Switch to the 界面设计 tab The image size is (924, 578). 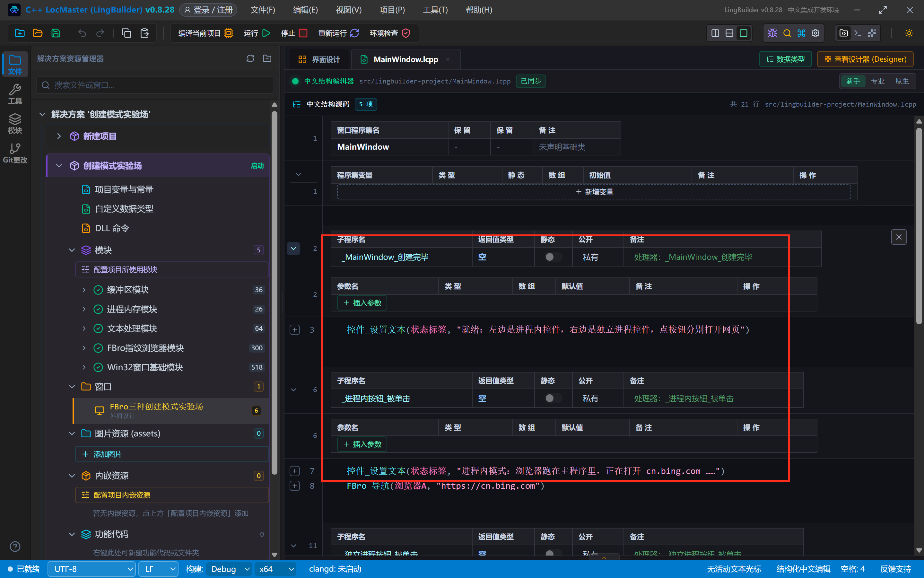pyautogui.click(x=319, y=59)
